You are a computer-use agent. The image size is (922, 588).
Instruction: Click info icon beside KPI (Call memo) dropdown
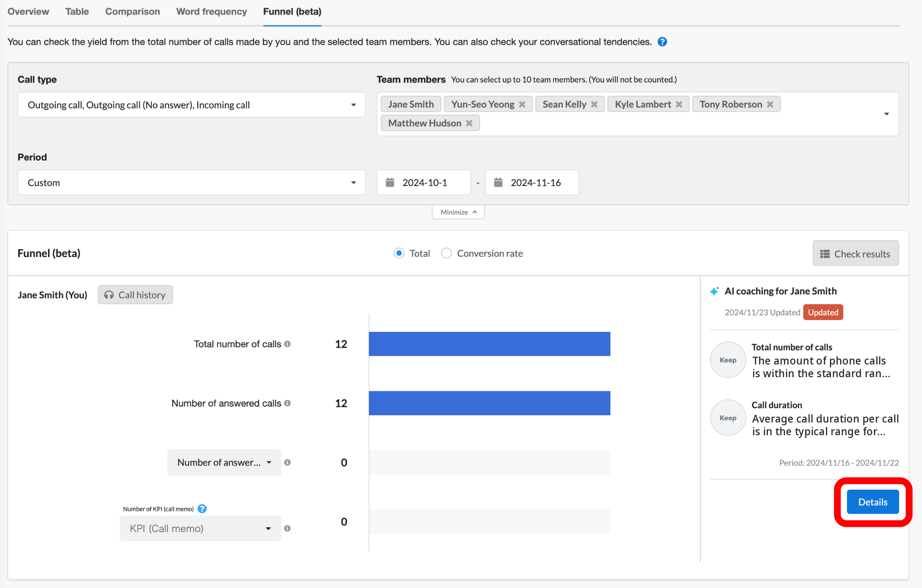(x=287, y=529)
